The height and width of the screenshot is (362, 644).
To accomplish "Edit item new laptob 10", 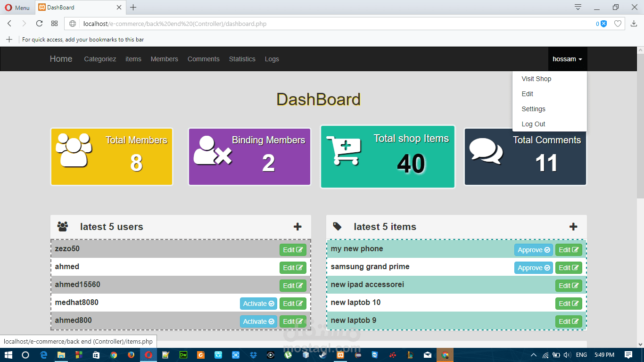I will (569, 304).
